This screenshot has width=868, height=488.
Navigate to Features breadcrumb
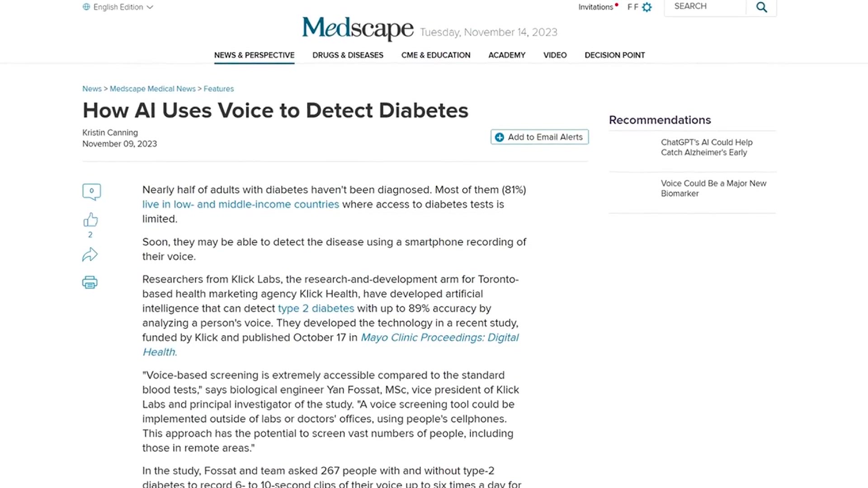coord(219,89)
